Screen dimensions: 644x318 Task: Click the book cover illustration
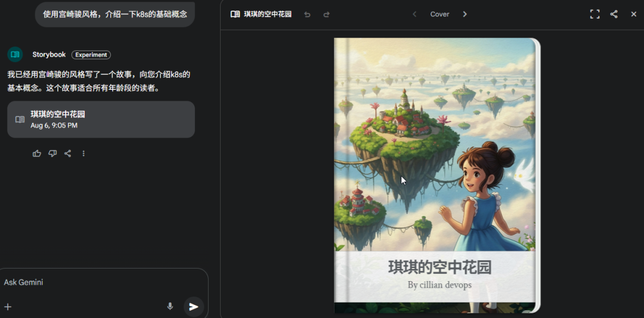click(x=435, y=145)
